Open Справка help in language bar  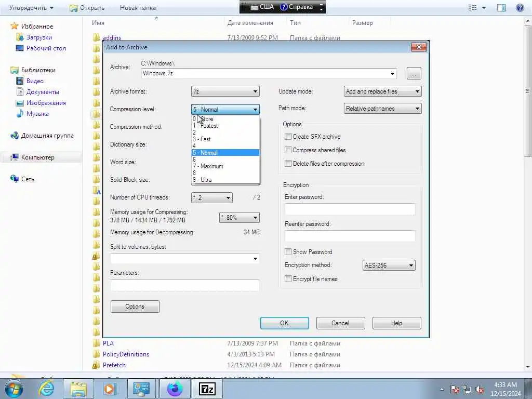coord(297,7)
